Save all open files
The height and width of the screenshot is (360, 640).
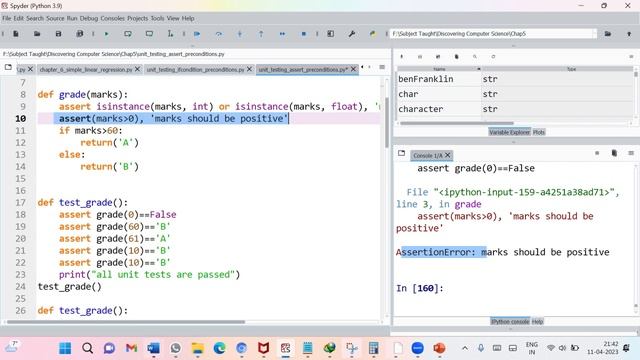[x=80, y=34]
